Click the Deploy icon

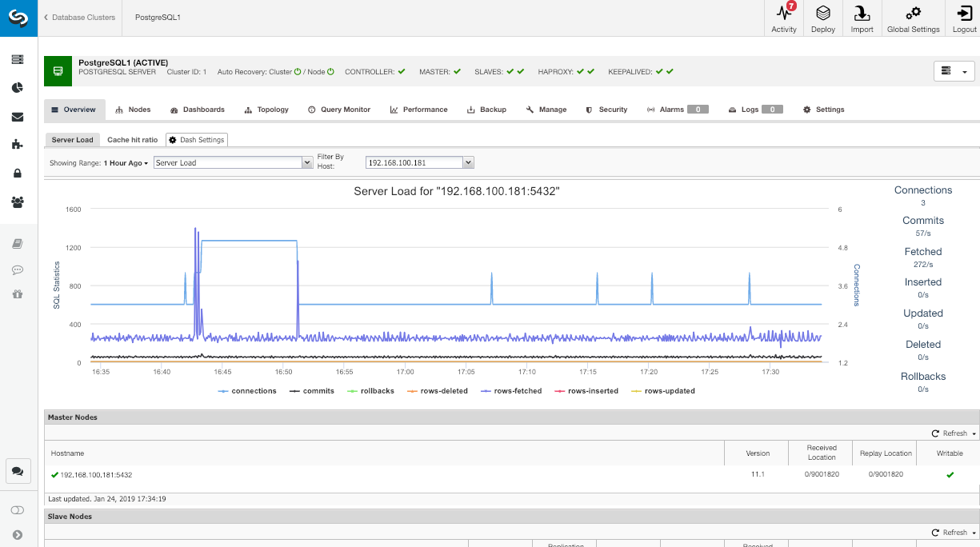[x=823, y=18]
